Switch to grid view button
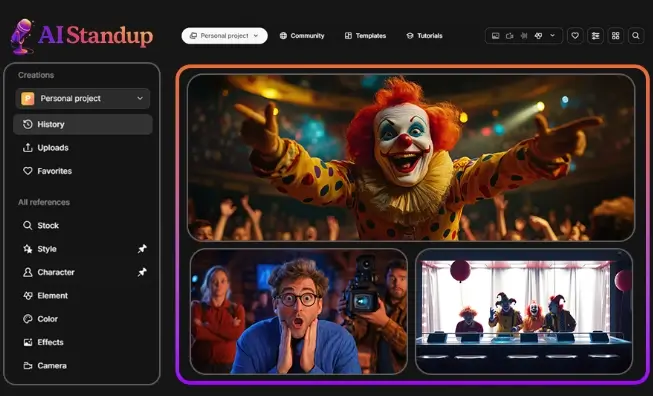Viewport: 653px width, 396px height. [x=616, y=36]
